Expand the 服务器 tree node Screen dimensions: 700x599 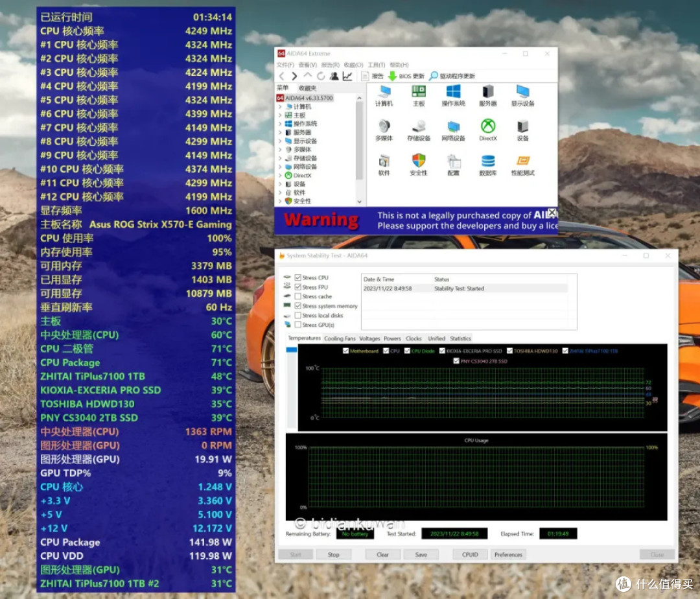(x=280, y=132)
